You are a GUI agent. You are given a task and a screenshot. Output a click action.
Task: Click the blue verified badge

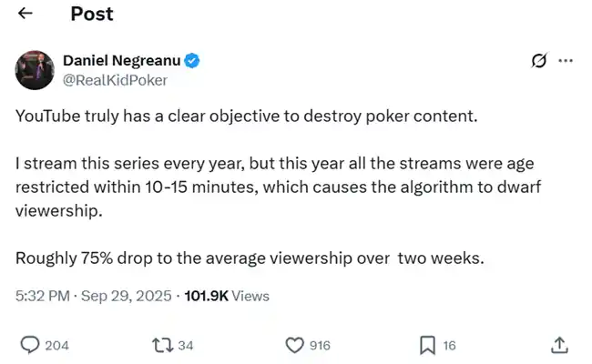pos(193,61)
